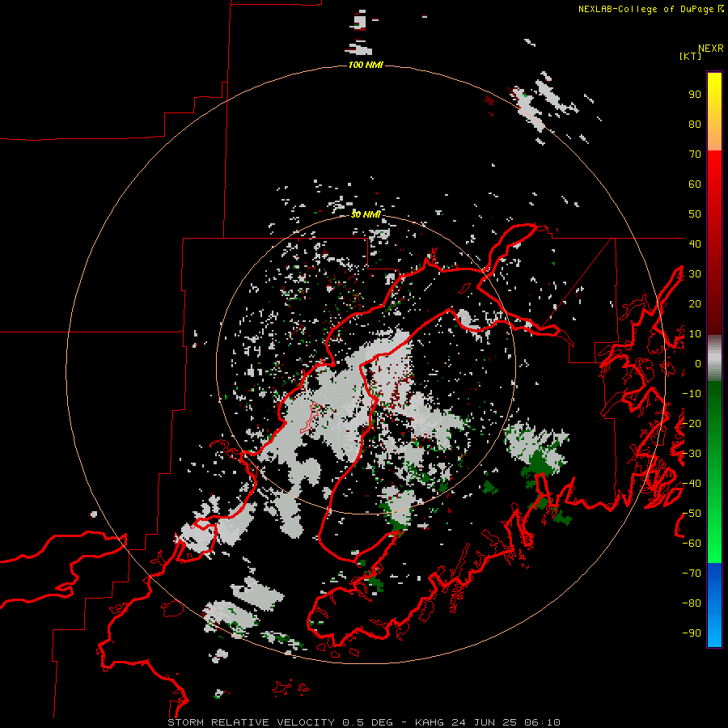728x728 pixels.
Task: Click the -40 value on velocity scale
Action: (x=692, y=484)
